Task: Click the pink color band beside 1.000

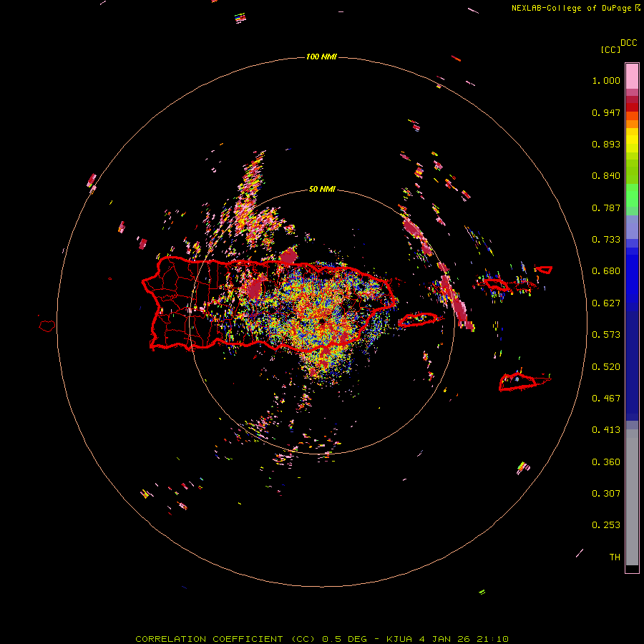Action: click(x=632, y=77)
